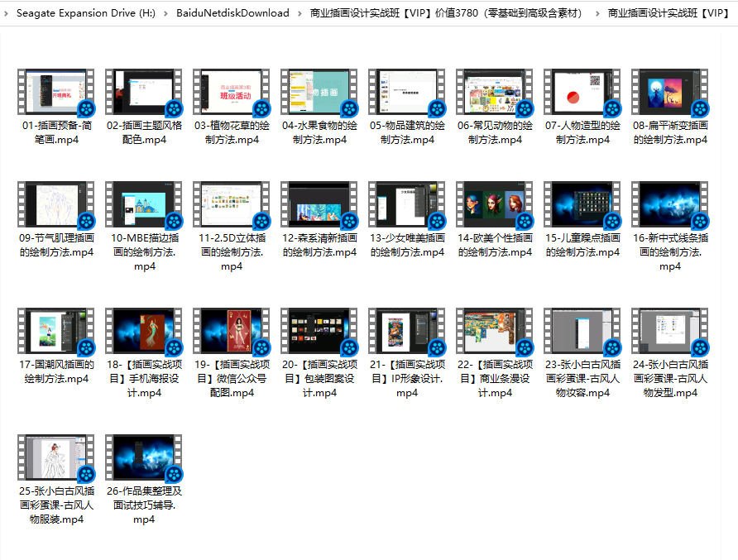This screenshot has width=738, height=560.
Task: Select the 15-儿童噪点插画 video thumbnail
Action: point(582,203)
